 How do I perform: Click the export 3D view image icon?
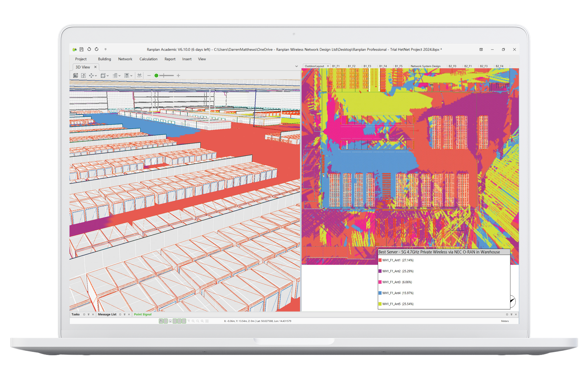point(84,76)
